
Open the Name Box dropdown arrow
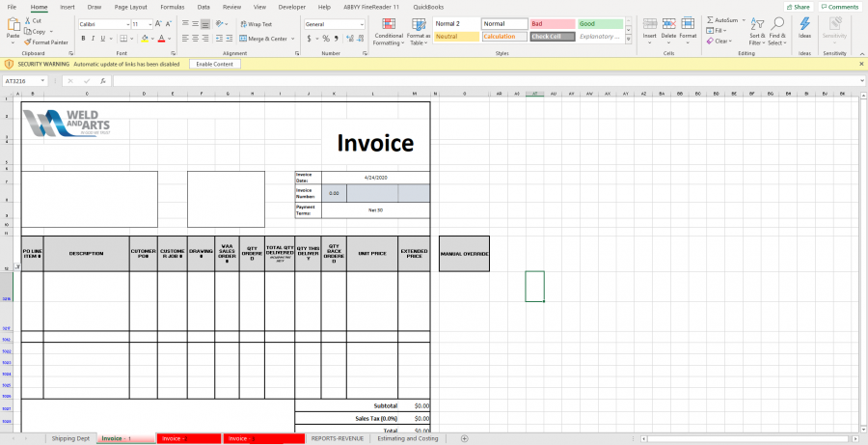pos(42,81)
